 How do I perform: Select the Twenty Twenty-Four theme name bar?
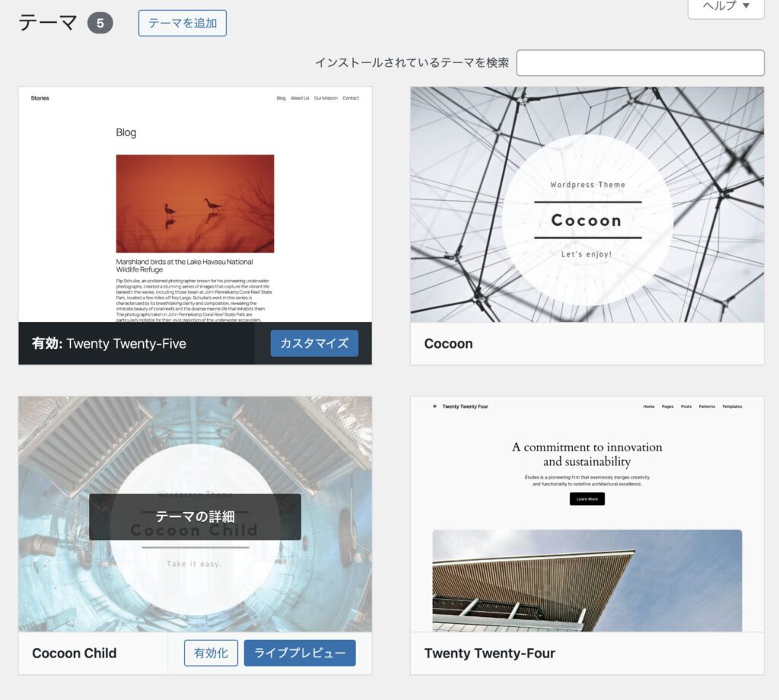587,653
